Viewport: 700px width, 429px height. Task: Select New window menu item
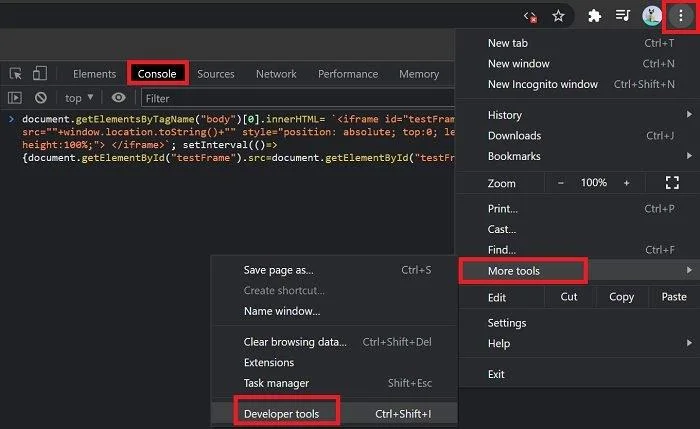point(579,63)
